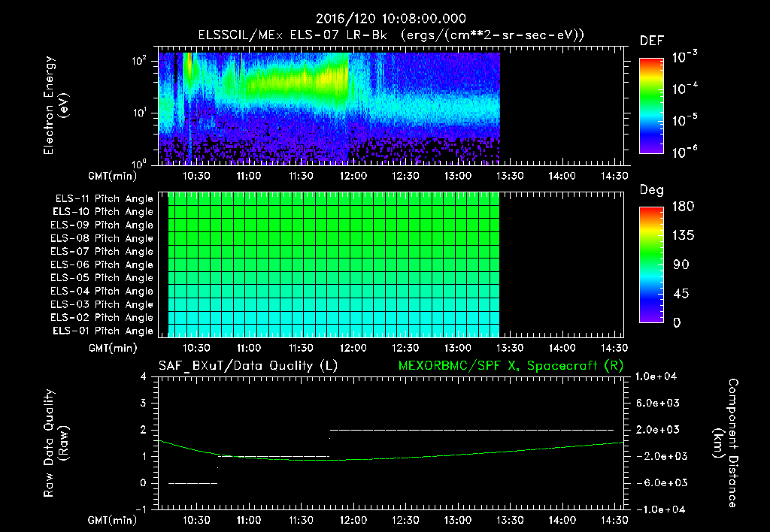Click the electron energy spectrogram plot
This screenshot has width=770, height=532.
[391, 106]
